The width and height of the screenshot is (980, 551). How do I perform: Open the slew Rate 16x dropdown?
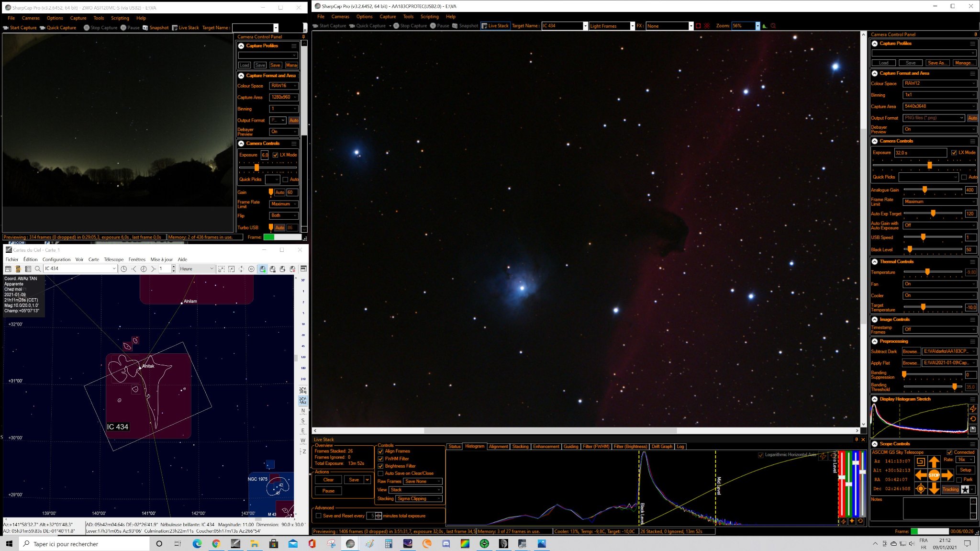[x=966, y=460]
